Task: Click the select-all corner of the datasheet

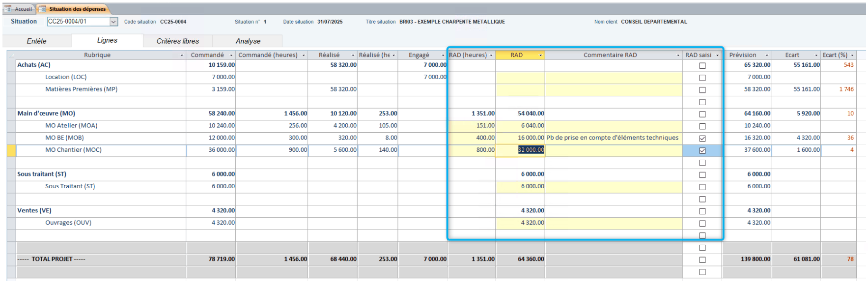Action: pyautogui.click(x=11, y=55)
